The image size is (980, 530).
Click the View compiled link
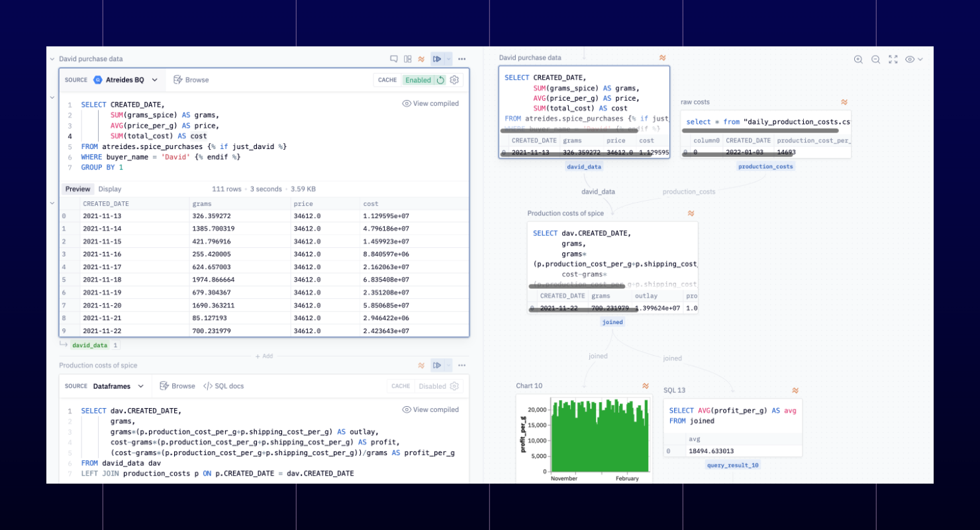430,103
